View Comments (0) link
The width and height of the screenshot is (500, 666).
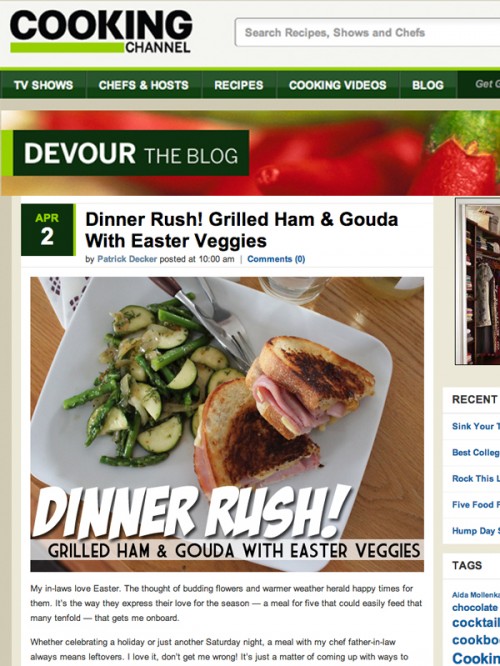point(276,259)
